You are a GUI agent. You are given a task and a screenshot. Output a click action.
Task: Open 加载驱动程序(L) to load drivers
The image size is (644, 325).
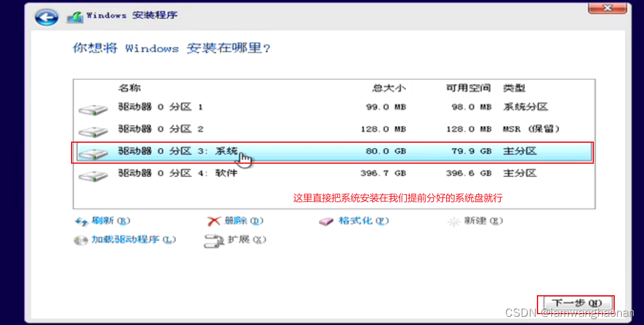134,239
